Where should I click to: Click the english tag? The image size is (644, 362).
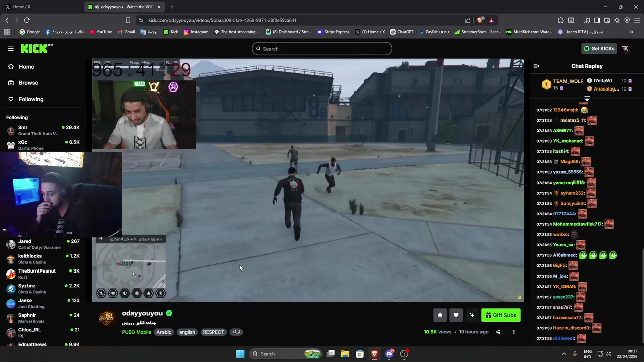187,332
